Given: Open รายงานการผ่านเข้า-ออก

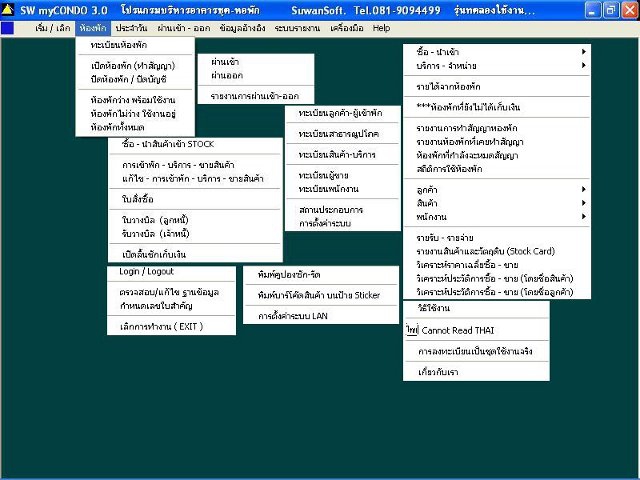Looking at the screenshot, I should [256, 96].
